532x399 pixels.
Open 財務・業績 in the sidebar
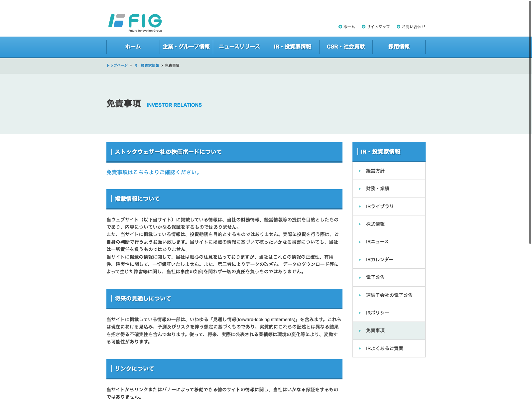tap(378, 189)
